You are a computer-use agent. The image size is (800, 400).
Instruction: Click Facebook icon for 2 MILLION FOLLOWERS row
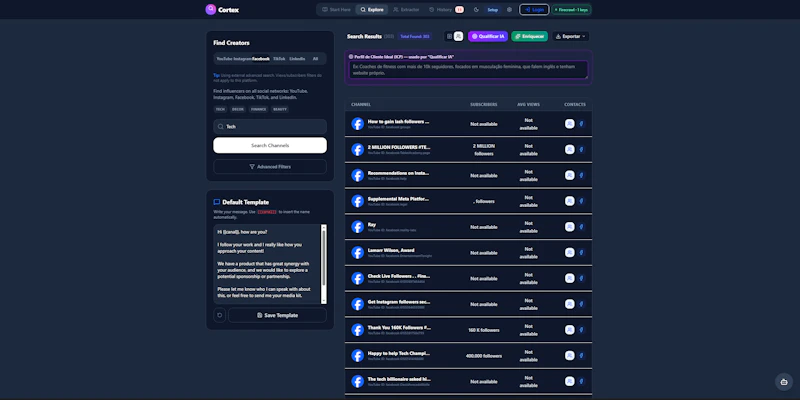coord(358,149)
